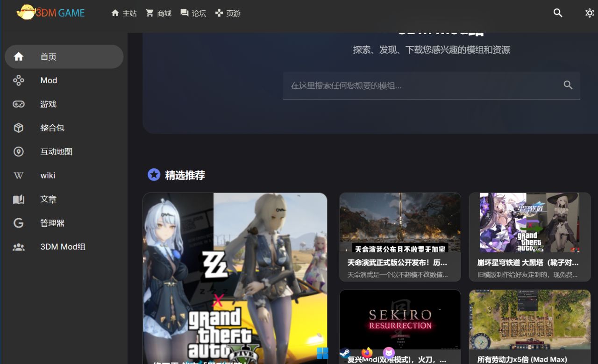Select 页游 in the top navigation
This screenshot has height=364, width=598.
click(228, 13)
